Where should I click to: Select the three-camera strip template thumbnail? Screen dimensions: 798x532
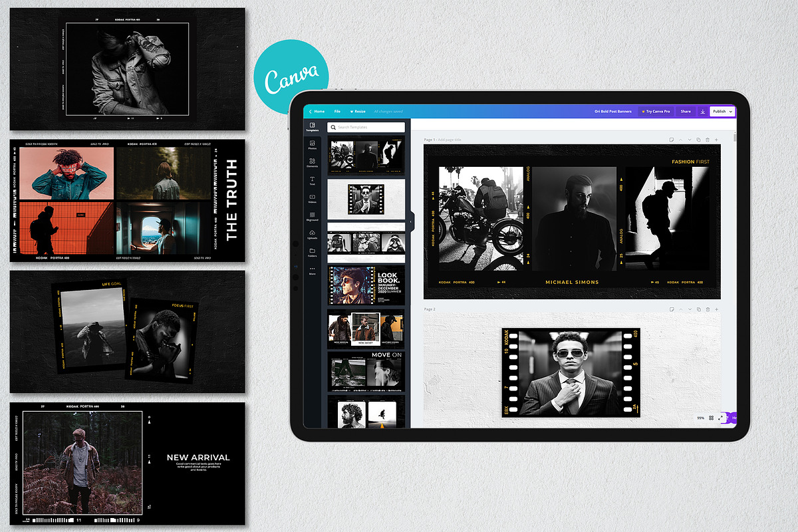366,243
